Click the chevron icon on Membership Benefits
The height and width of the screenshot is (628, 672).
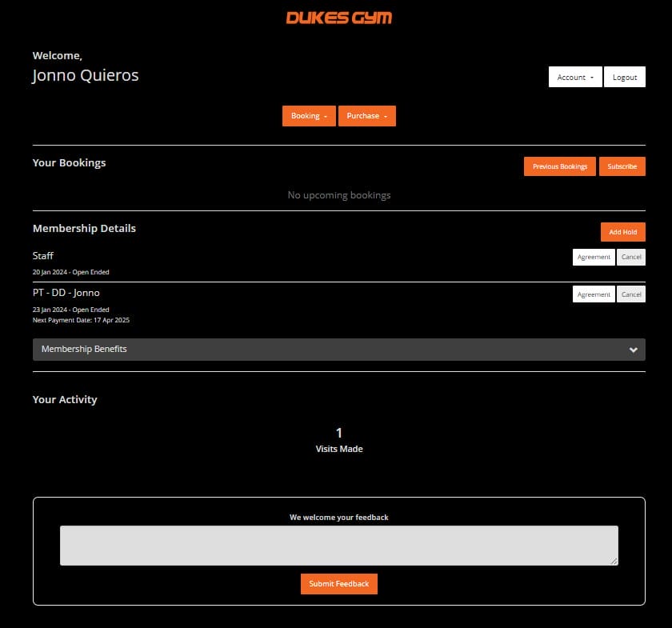pyautogui.click(x=633, y=350)
